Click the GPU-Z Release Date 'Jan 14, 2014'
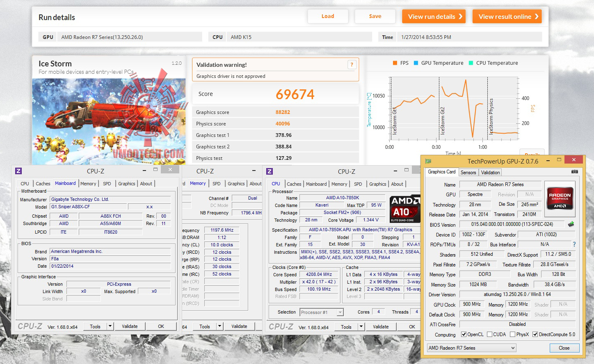The width and height of the screenshot is (594, 364). point(475,214)
